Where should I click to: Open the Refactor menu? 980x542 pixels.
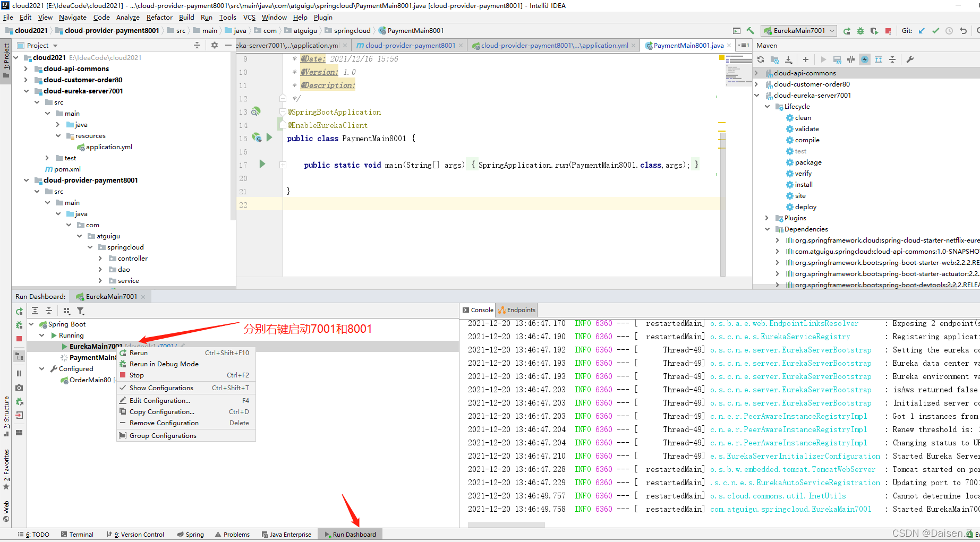click(x=159, y=18)
